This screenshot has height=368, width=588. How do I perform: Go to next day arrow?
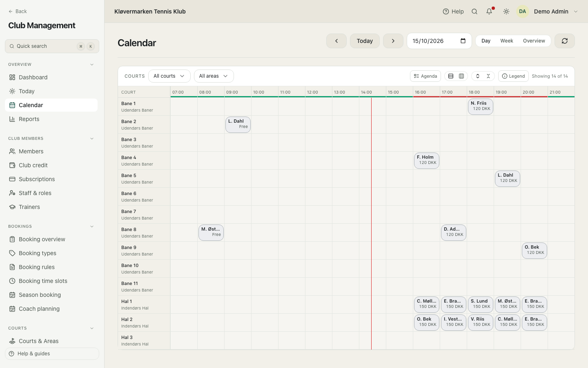click(393, 41)
